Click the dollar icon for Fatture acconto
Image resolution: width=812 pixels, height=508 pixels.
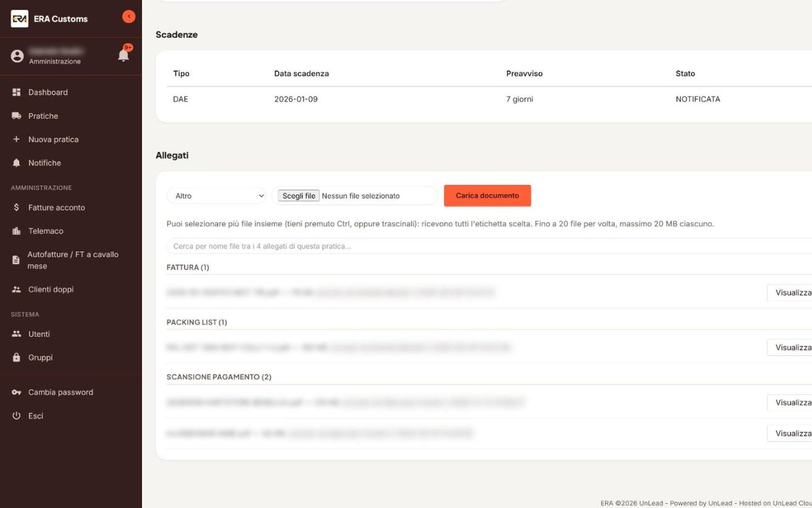pyautogui.click(x=16, y=207)
